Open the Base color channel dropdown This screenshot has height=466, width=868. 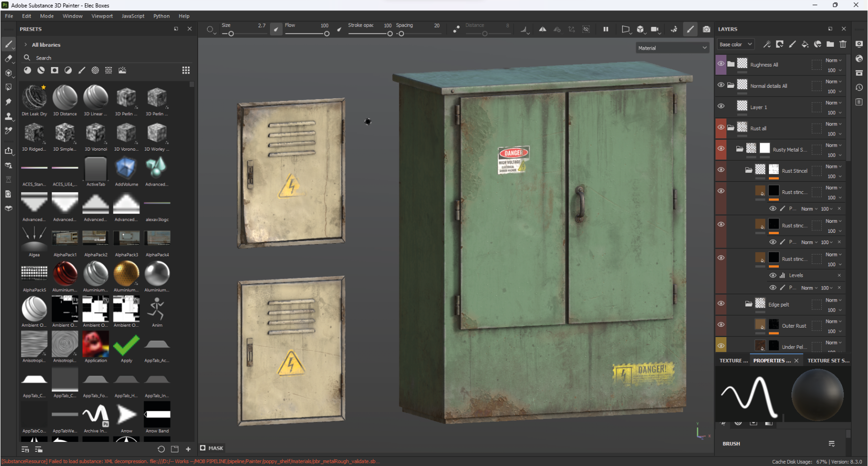(x=735, y=44)
